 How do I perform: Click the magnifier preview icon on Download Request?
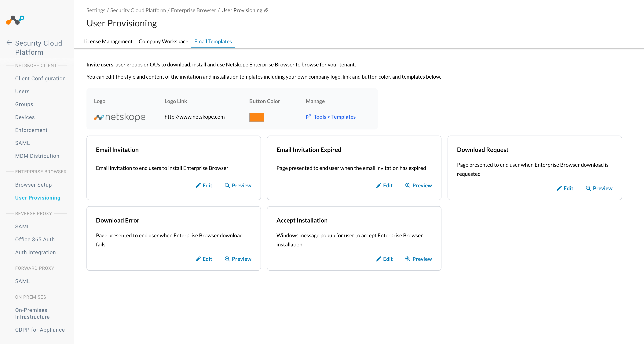point(588,188)
